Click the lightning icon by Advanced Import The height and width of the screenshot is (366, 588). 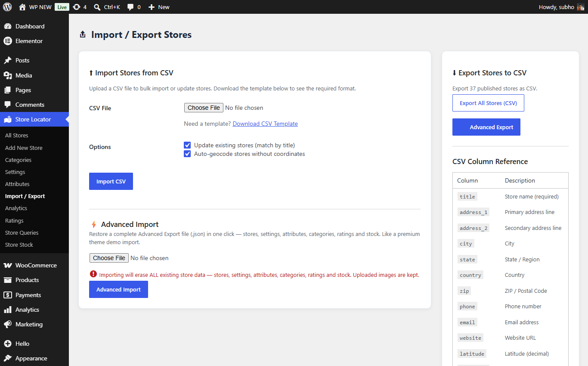(93, 224)
